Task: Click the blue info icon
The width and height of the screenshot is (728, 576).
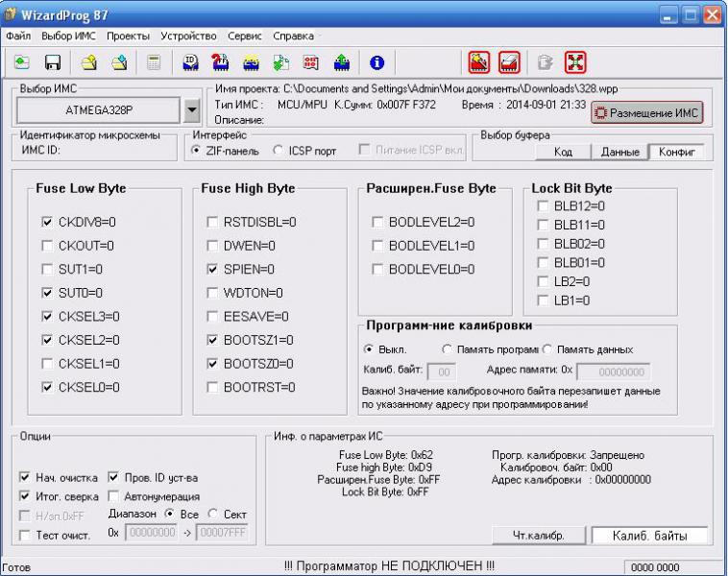Action: point(376,62)
